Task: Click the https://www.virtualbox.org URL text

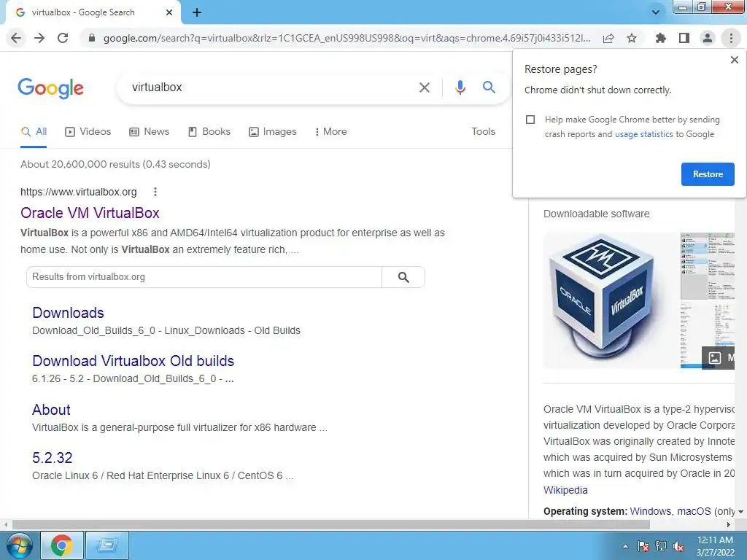Action: pos(79,192)
